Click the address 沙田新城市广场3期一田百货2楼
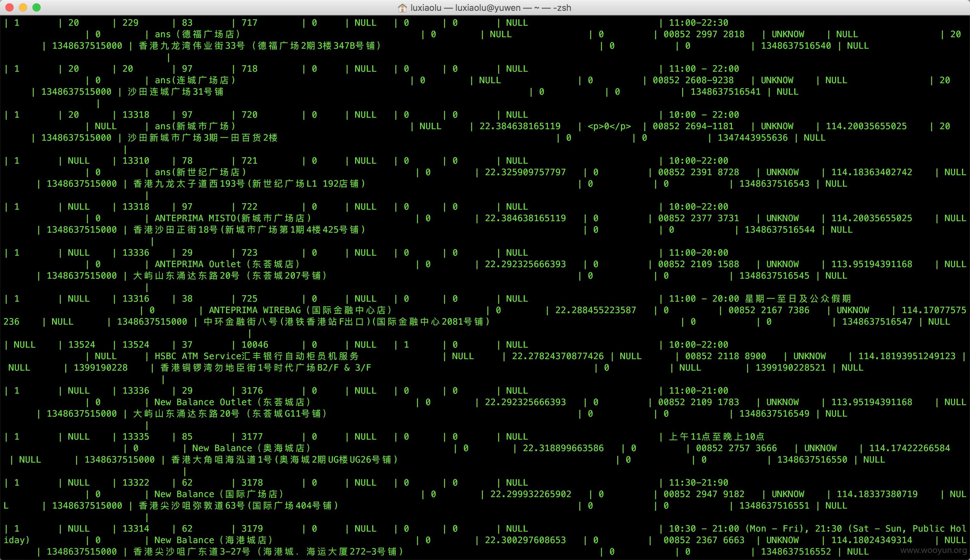Image resolution: width=970 pixels, height=560 pixels. coord(203,138)
